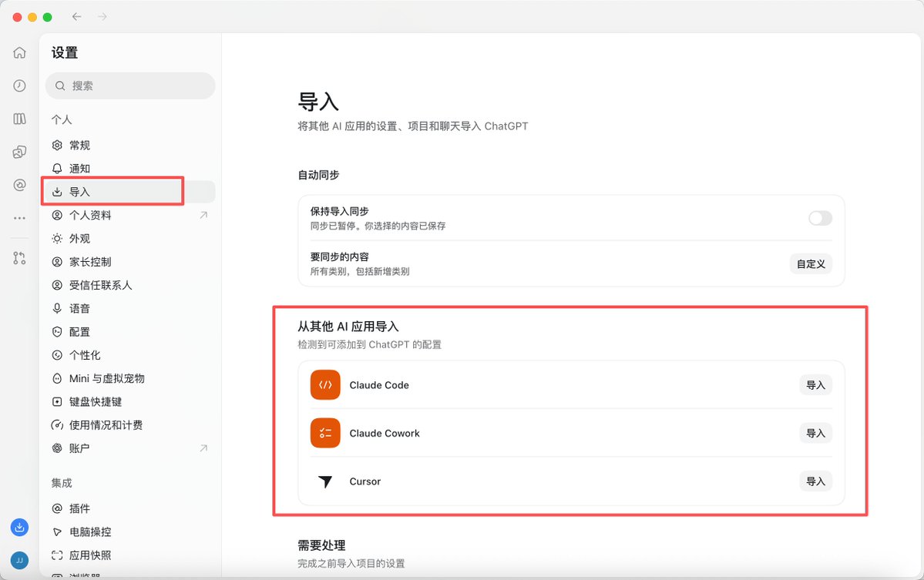Click the external arrow next to 个人资料

point(203,215)
